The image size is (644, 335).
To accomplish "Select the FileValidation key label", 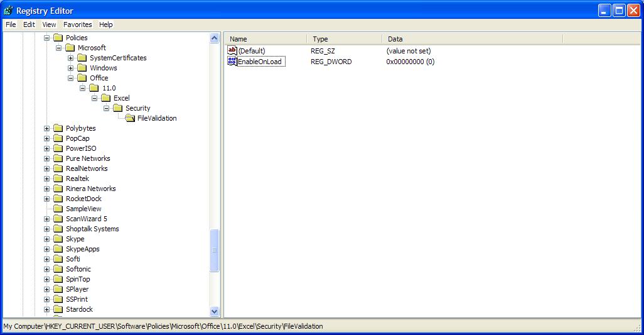I will pyautogui.click(x=157, y=118).
